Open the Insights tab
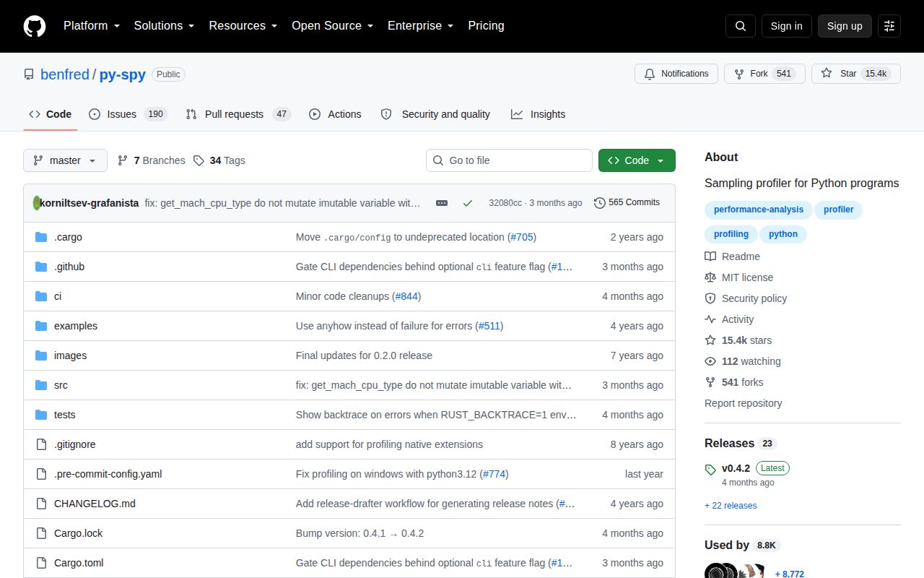This screenshot has height=578, width=924. click(538, 114)
